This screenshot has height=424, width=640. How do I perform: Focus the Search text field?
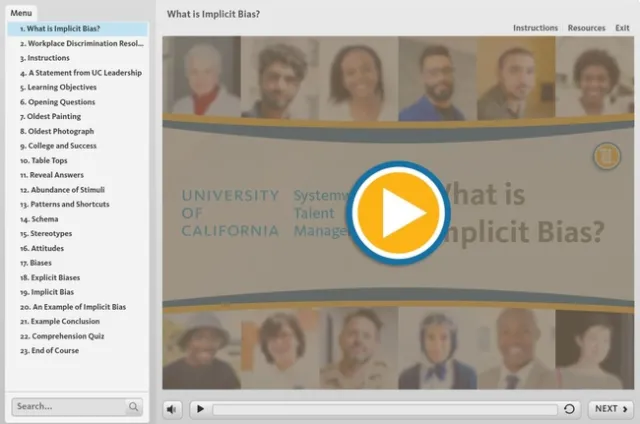click(x=68, y=407)
